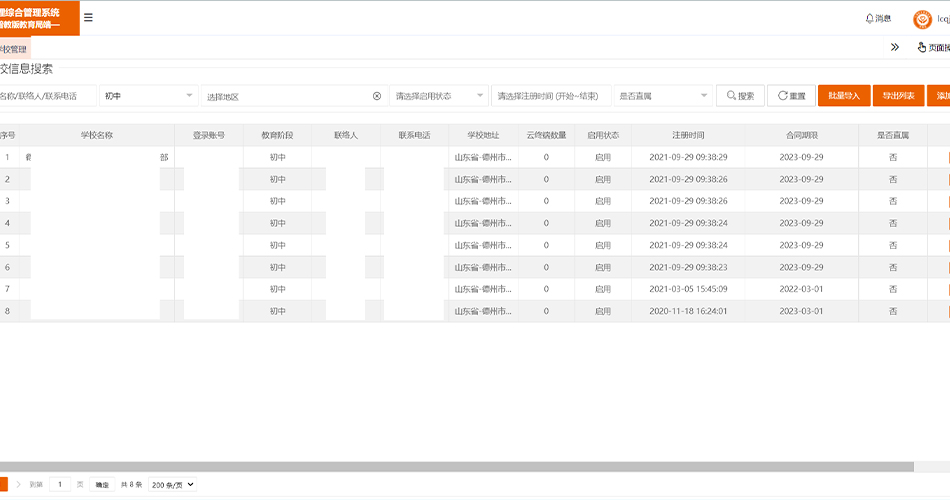This screenshot has height=500, width=950.
Task: Click the double-chevron tab scroll arrow
Action: coord(894,47)
